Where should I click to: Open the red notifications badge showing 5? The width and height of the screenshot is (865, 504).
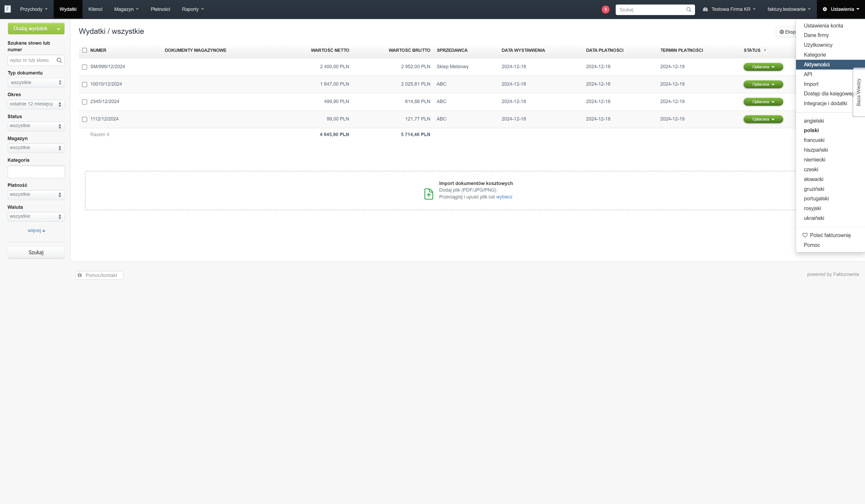(605, 10)
